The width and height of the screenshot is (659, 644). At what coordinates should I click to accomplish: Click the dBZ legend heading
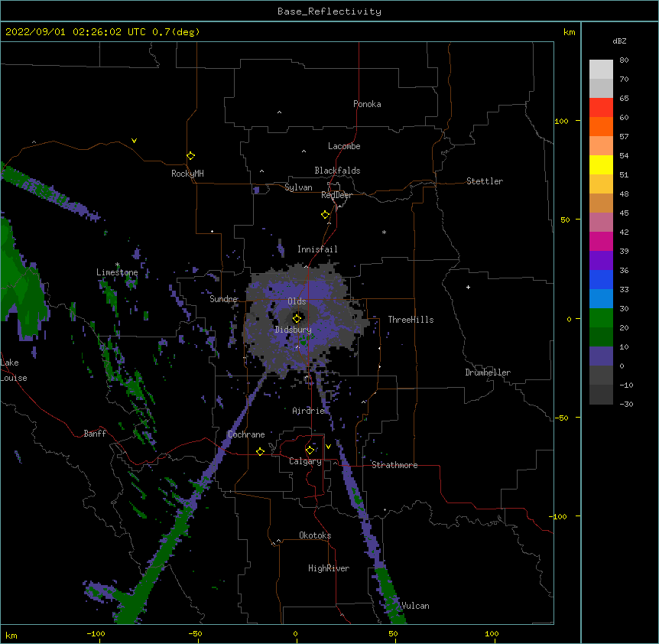(619, 41)
